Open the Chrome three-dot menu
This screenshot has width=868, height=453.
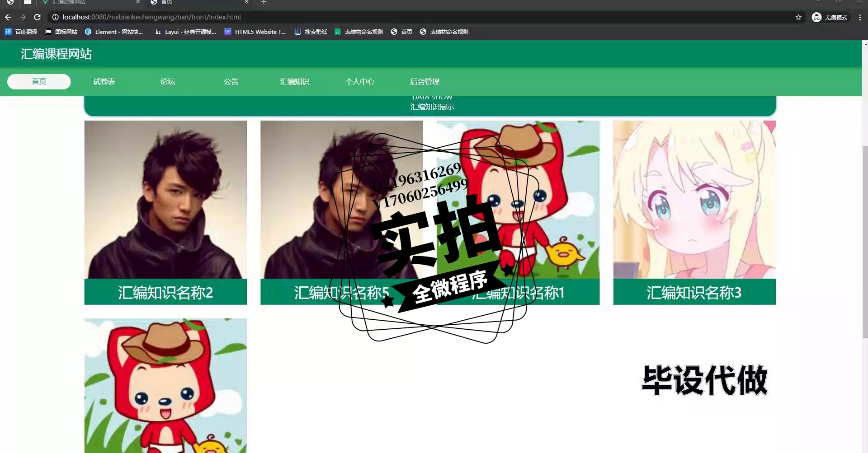coord(860,17)
